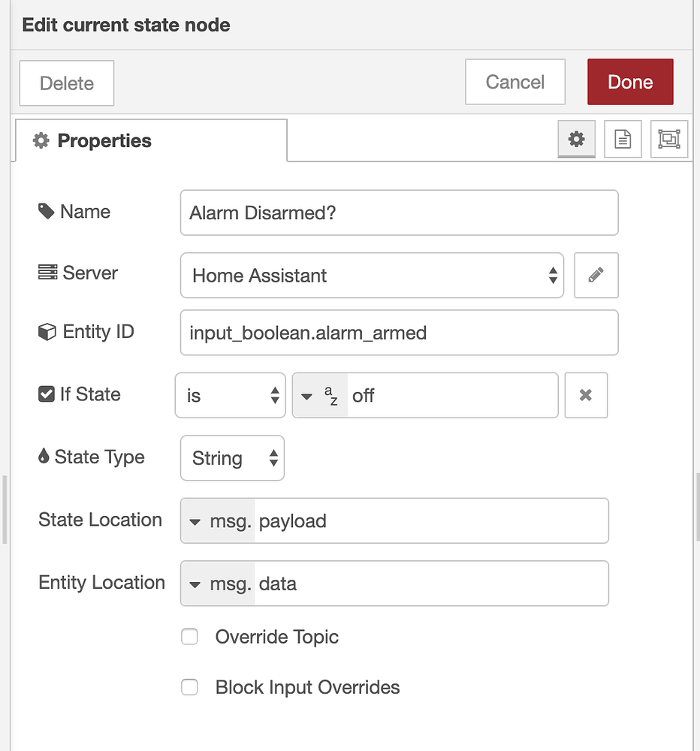700x751 pixels.
Task: Enable the Override Topic checkbox
Action: (189, 636)
